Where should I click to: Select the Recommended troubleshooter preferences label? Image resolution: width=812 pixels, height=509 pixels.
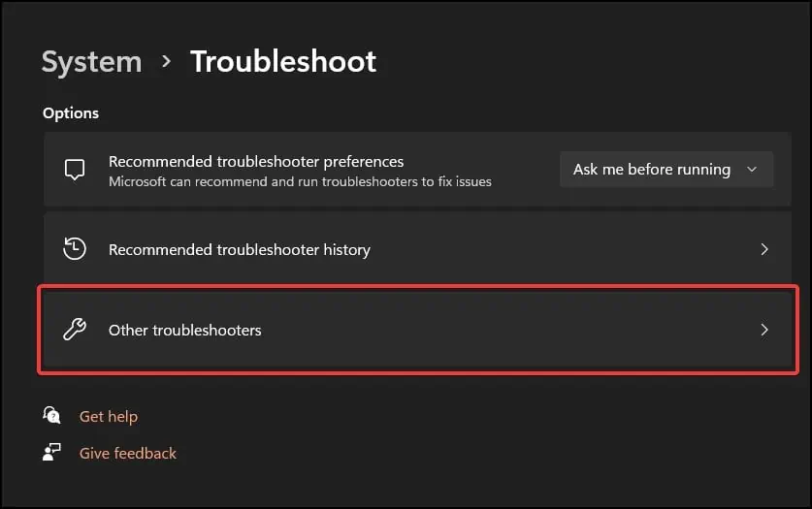point(256,162)
